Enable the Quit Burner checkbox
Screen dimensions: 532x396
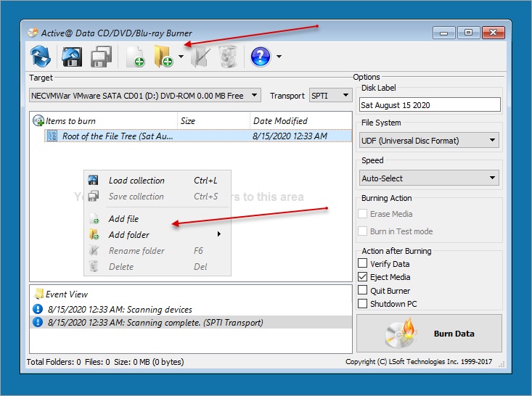pos(362,290)
